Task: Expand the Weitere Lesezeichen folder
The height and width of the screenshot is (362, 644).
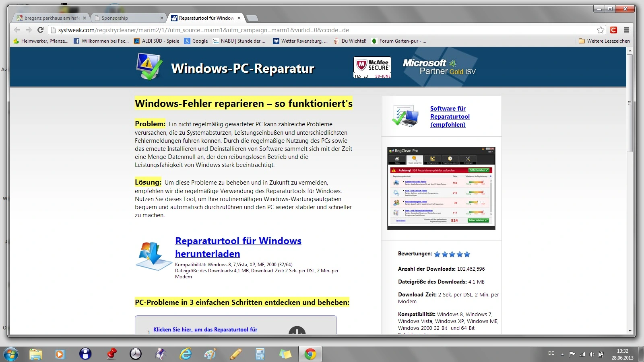Action: click(x=604, y=41)
